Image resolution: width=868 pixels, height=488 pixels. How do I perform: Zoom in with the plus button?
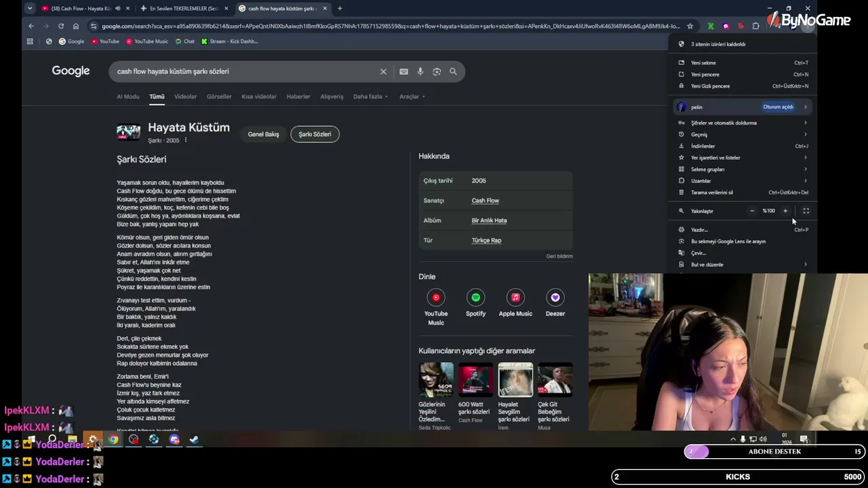[x=785, y=211]
